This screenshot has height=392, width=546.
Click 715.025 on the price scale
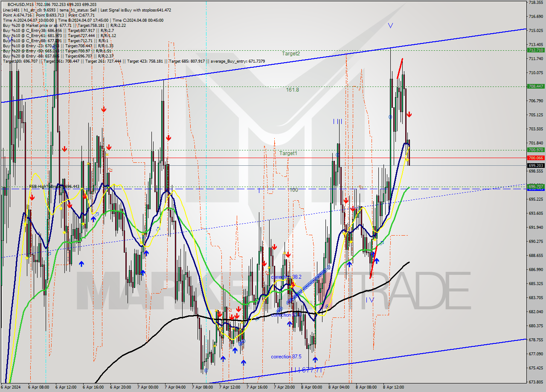(x=536, y=31)
